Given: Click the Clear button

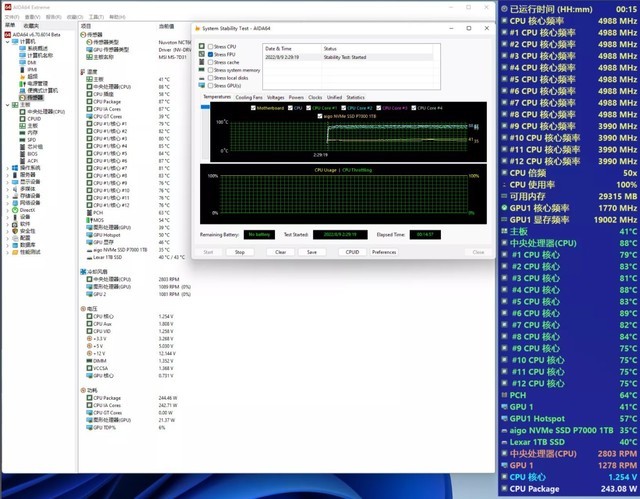Looking at the screenshot, I should [280, 252].
